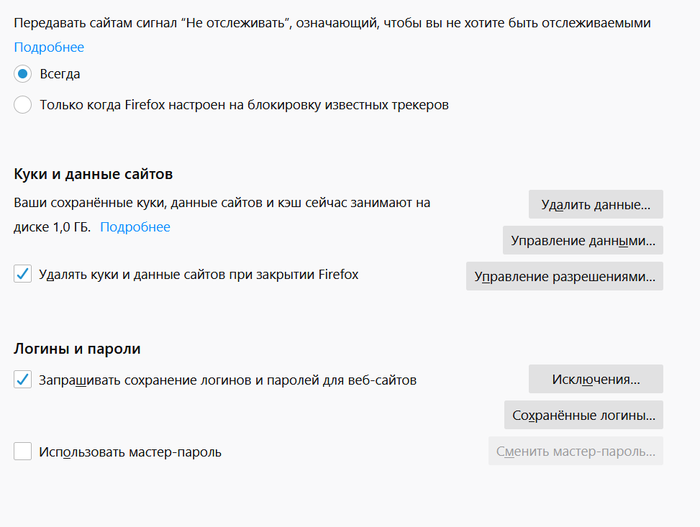
Task: Toggle "Запрашивать сохранение логинов и паролей" checkbox
Action: pyautogui.click(x=23, y=380)
